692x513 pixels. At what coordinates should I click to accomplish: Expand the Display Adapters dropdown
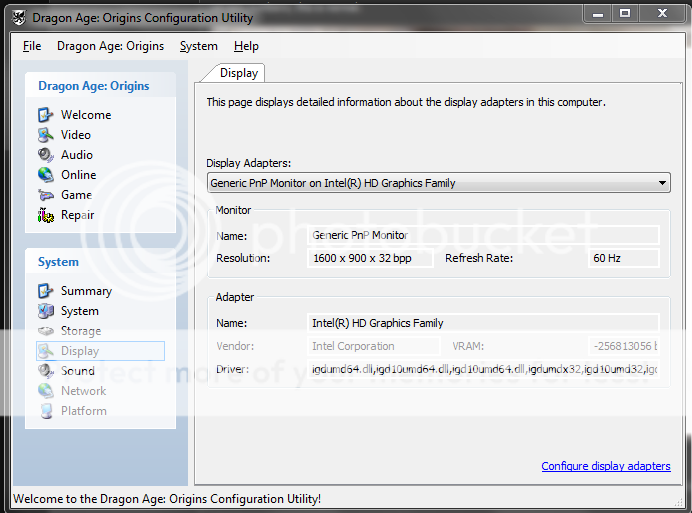point(663,183)
